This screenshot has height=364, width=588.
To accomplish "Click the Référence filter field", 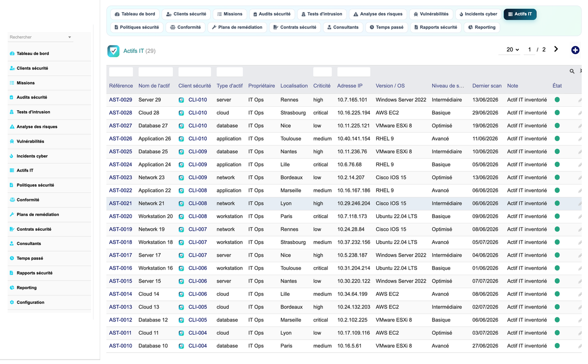I will [x=121, y=72].
